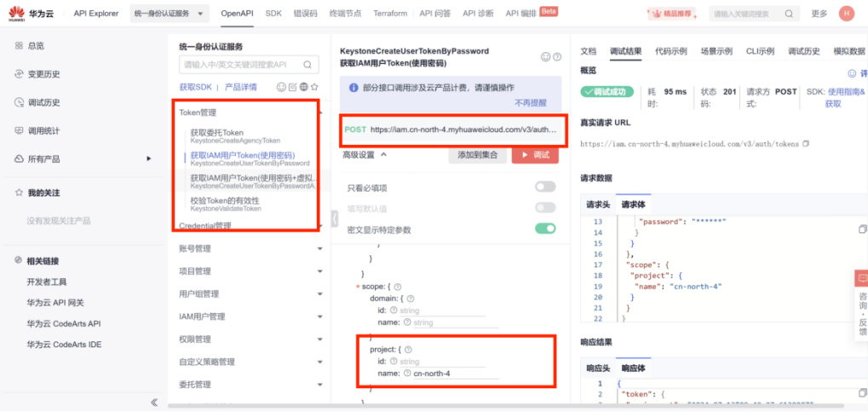Copy the response body code
Screen dimensions: 868x412
coord(862,392)
